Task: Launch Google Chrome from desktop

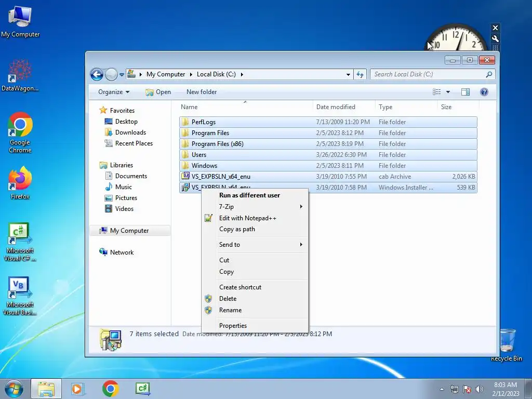Action: tap(20, 132)
